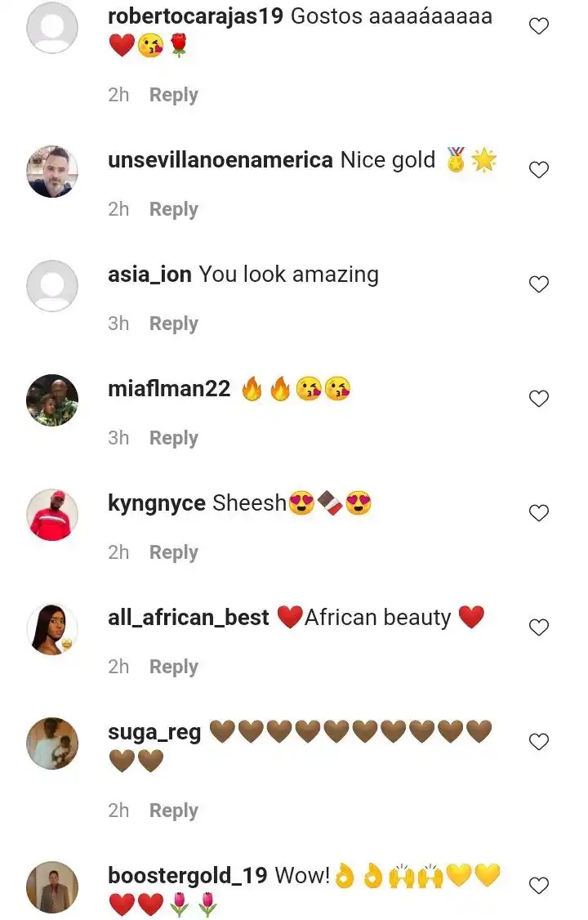
Task: Open kyngnyce's profile avatar
Action: pyautogui.click(x=52, y=515)
